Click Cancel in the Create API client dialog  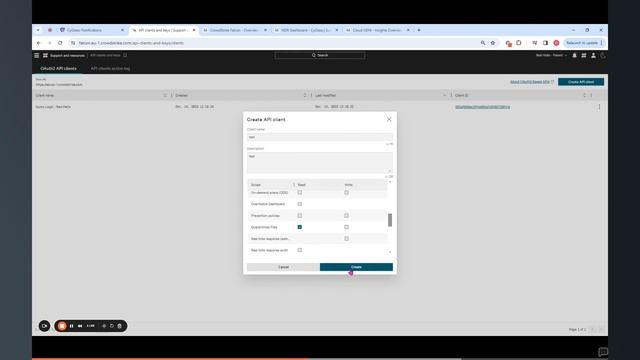click(x=283, y=267)
